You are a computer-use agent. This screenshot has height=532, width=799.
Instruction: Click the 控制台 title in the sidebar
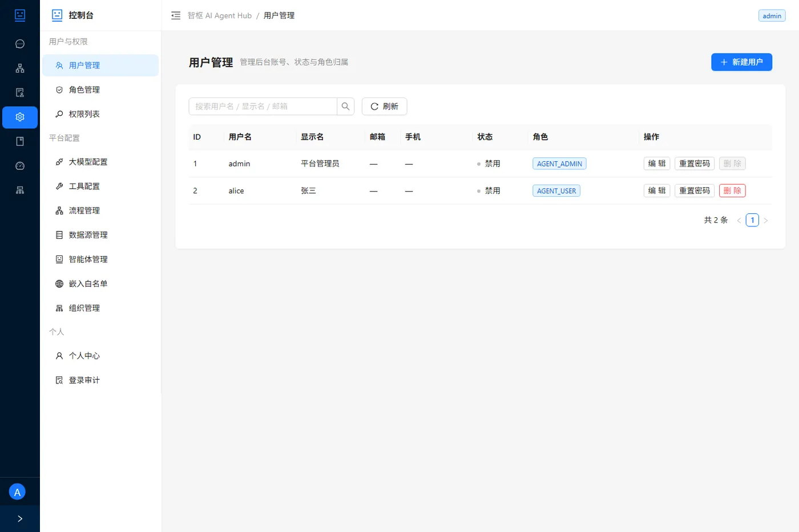[x=81, y=15]
